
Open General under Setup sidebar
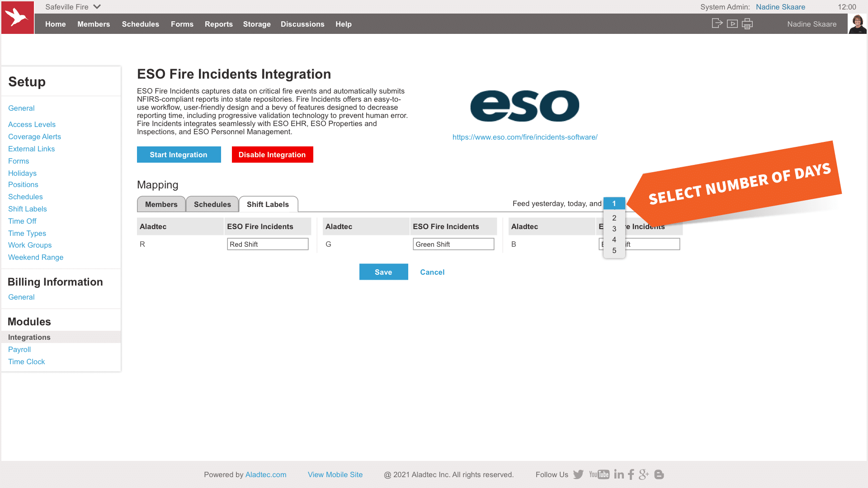click(21, 108)
